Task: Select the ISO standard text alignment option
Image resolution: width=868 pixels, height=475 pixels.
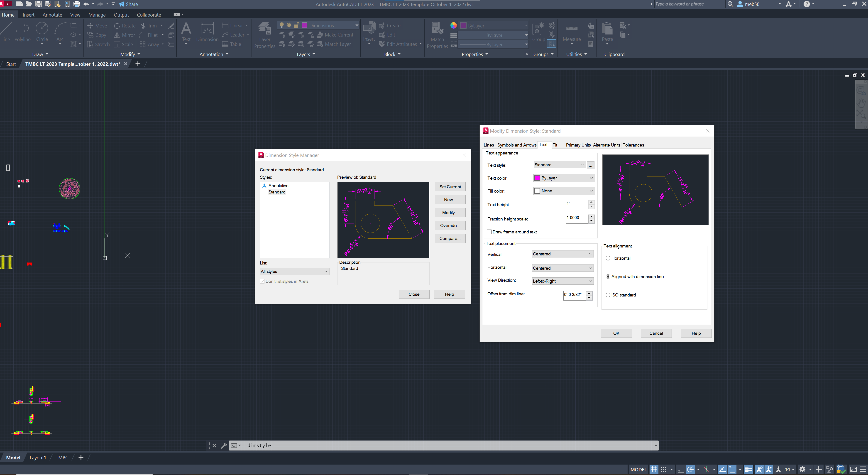Action: pos(608,295)
